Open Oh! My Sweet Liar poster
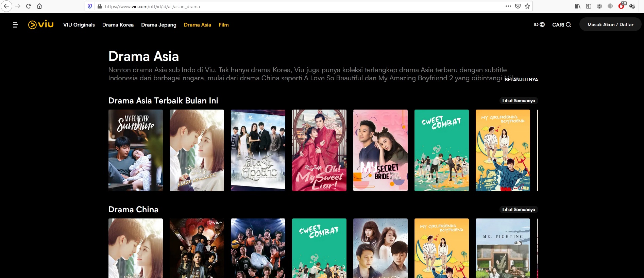This screenshot has width=644, height=278. tap(319, 150)
